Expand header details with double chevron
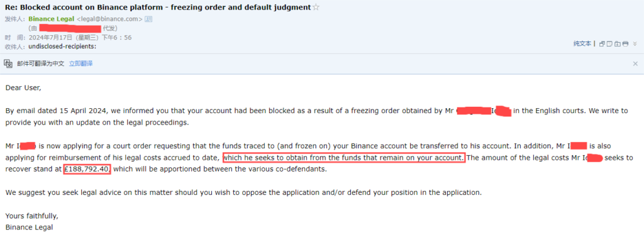Viewport: 644px width, 237px height. pos(635,43)
